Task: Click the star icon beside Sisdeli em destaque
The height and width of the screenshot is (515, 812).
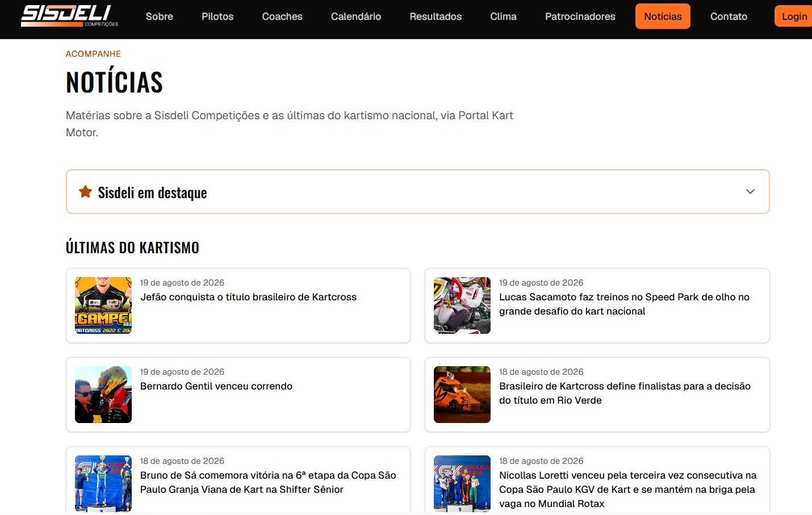Action: point(85,192)
